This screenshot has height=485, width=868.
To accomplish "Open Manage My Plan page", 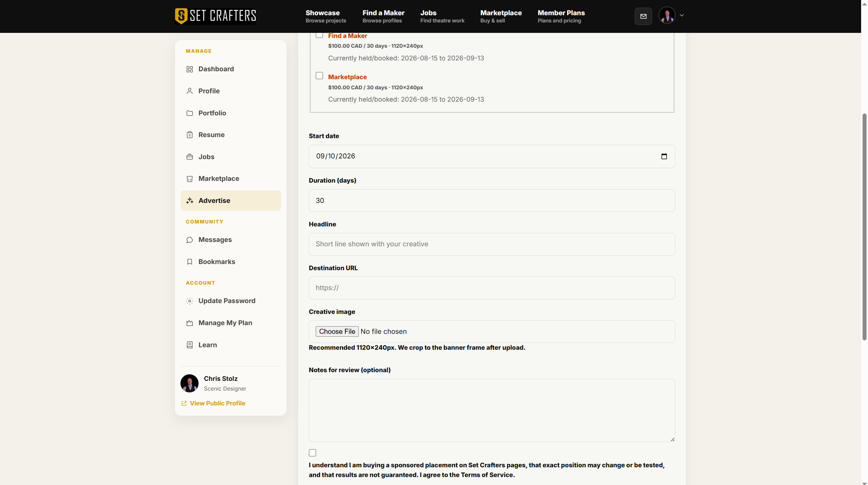I will pos(231,323).
